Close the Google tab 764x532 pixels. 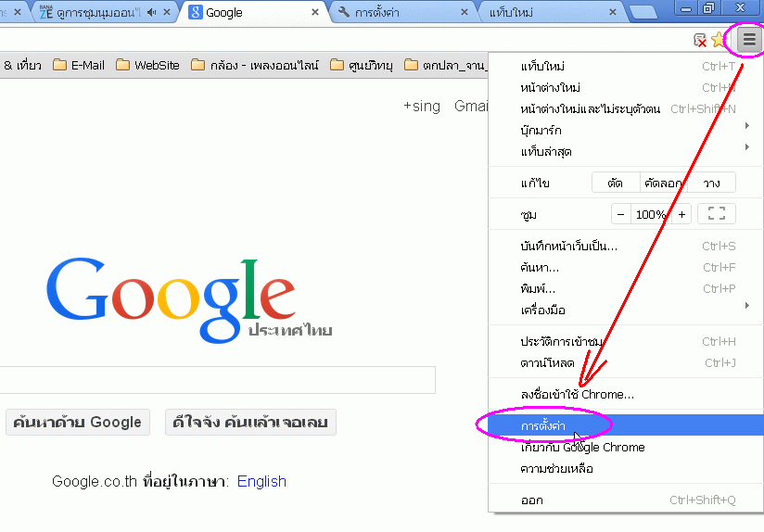315,12
